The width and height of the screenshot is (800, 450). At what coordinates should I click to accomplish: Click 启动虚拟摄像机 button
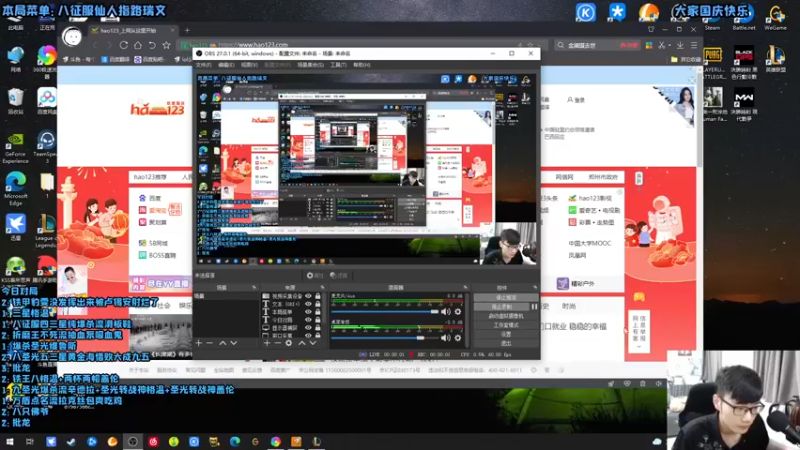[506, 316]
